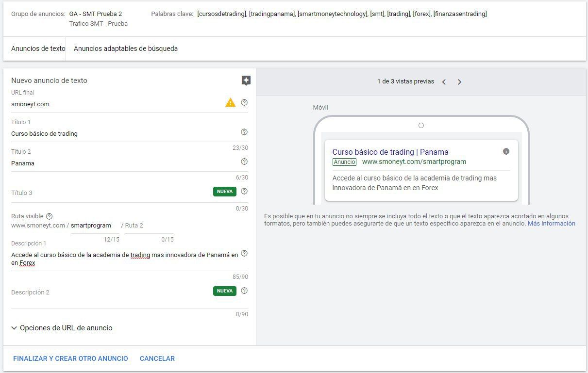This screenshot has height=373, width=588.
Task: Open help icon for Título 3
Action: (x=244, y=191)
